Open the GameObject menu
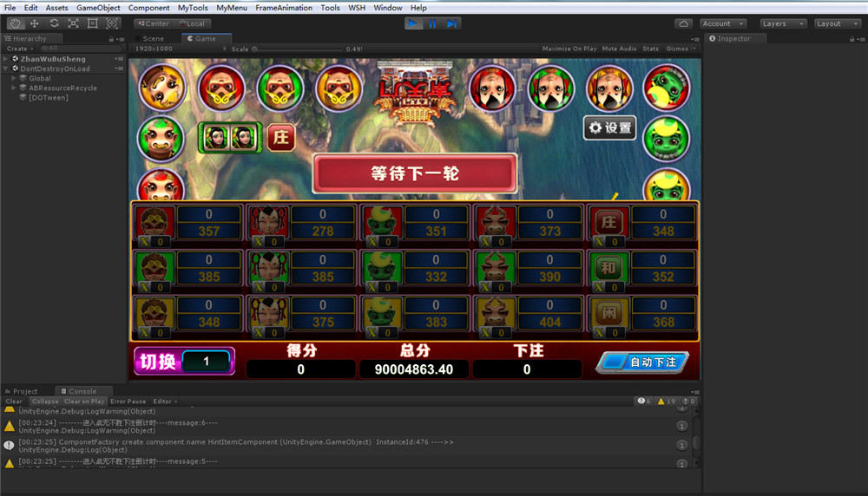The image size is (868, 496). [x=98, y=8]
